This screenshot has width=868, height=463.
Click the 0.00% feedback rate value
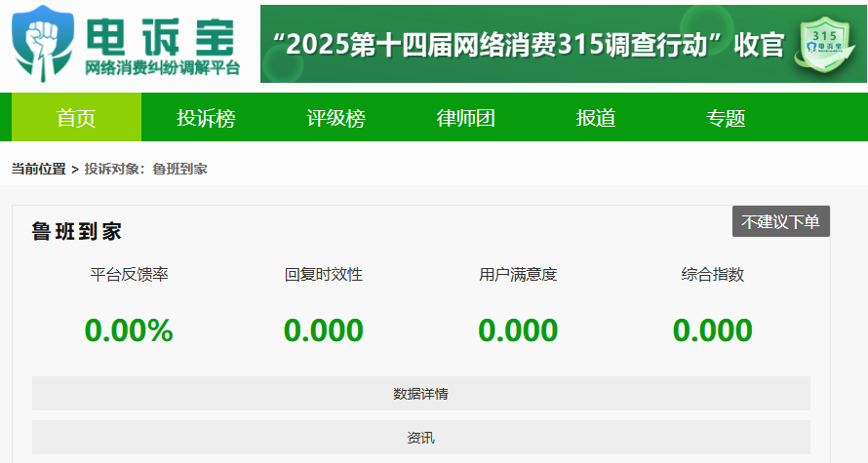tap(129, 330)
